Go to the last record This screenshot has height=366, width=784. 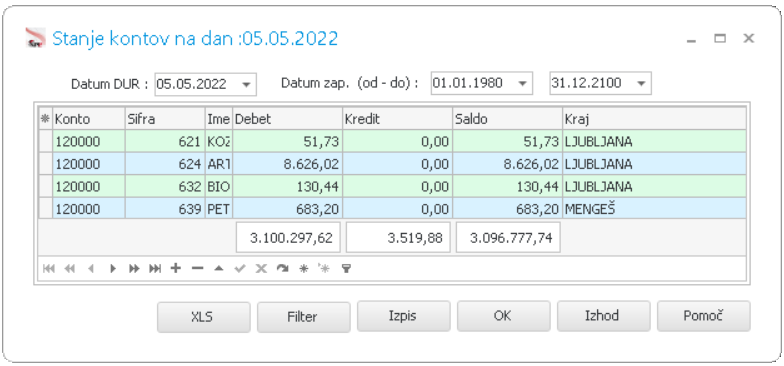pyautogui.click(x=155, y=269)
